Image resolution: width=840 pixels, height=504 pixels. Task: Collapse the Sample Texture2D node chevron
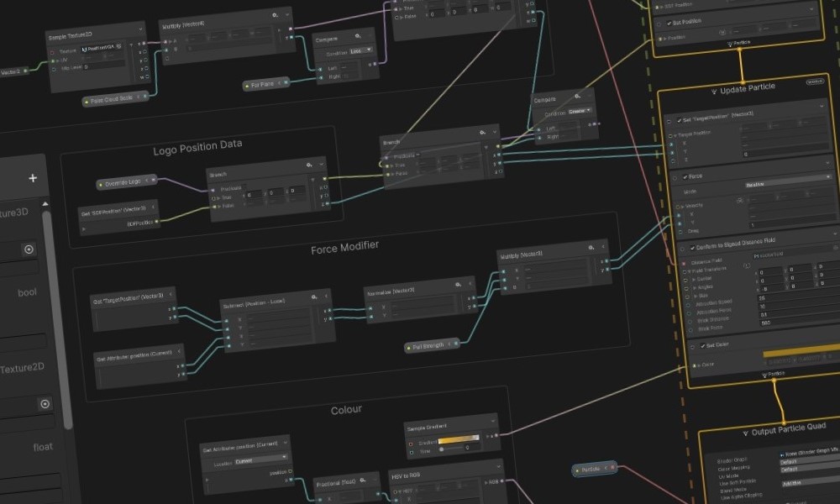[x=141, y=29]
